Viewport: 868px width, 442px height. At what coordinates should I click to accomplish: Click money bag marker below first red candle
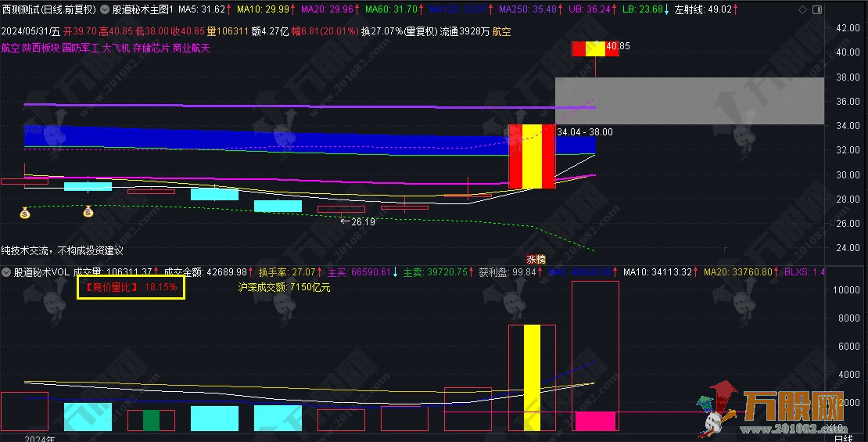tap(25, 213)
